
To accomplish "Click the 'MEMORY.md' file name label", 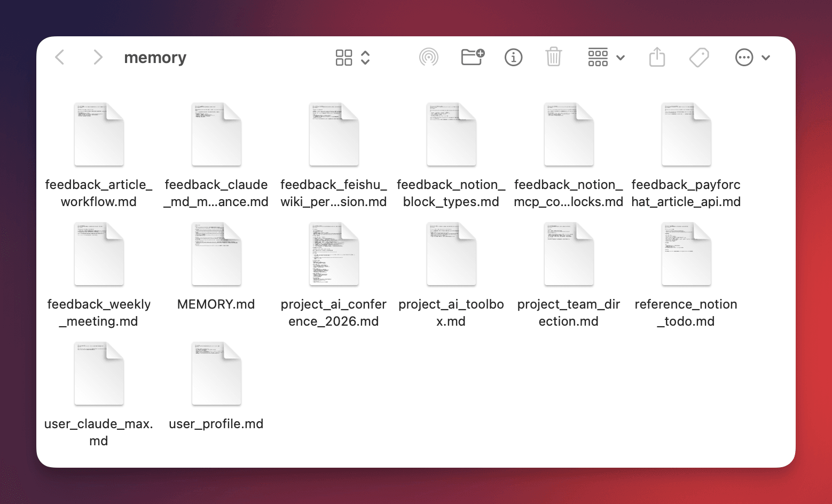I will [x=216, y=304].
